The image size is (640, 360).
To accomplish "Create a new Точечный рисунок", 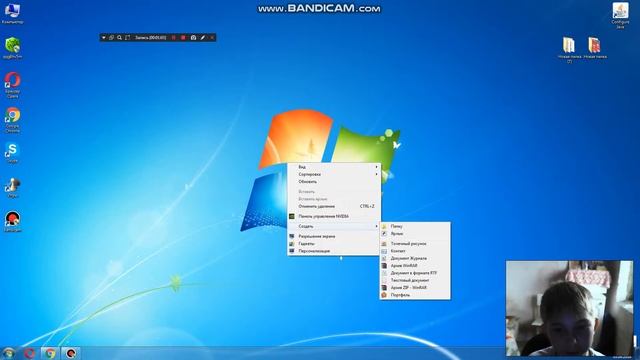I will point(415,244).
